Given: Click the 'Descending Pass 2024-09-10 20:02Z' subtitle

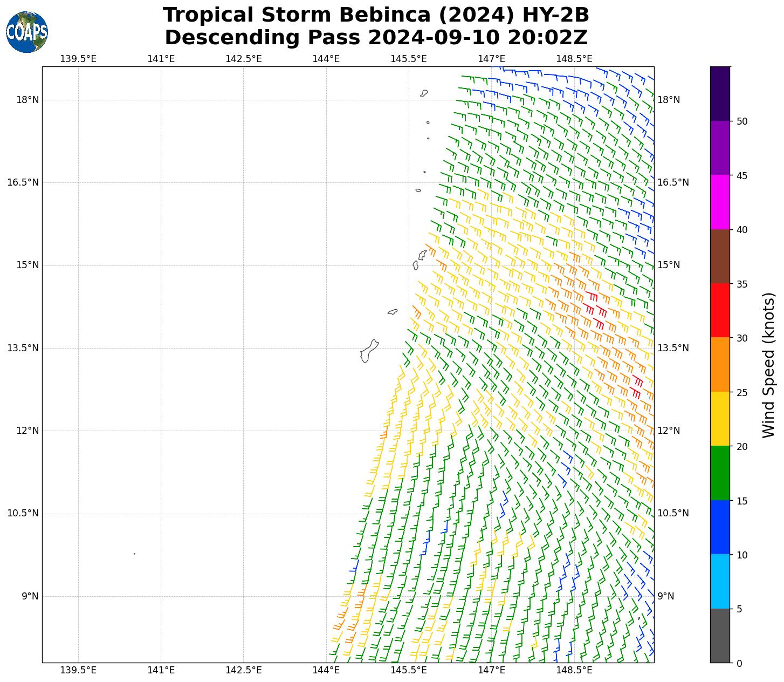Looking at the screenshot, I should (376, 38).
